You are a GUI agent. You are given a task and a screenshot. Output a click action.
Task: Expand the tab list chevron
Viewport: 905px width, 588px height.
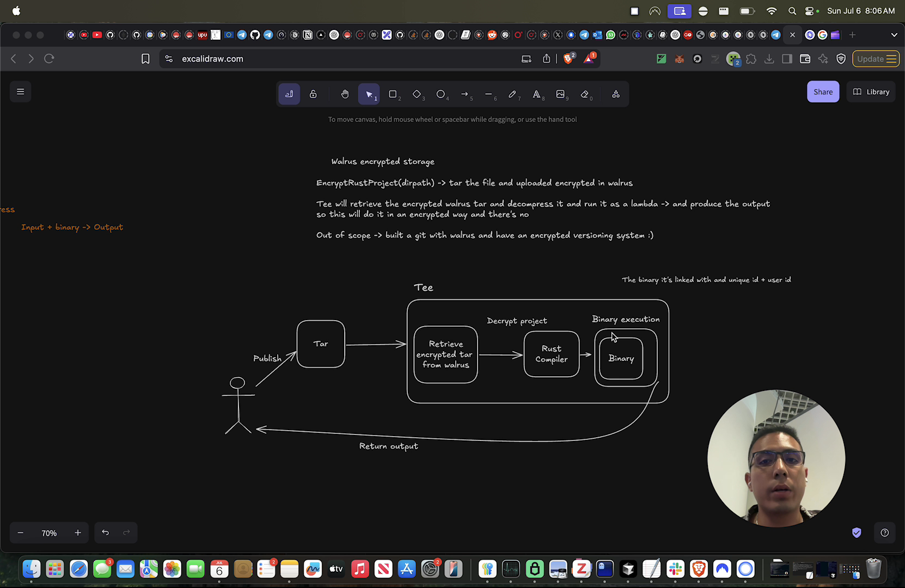point(894,35)
